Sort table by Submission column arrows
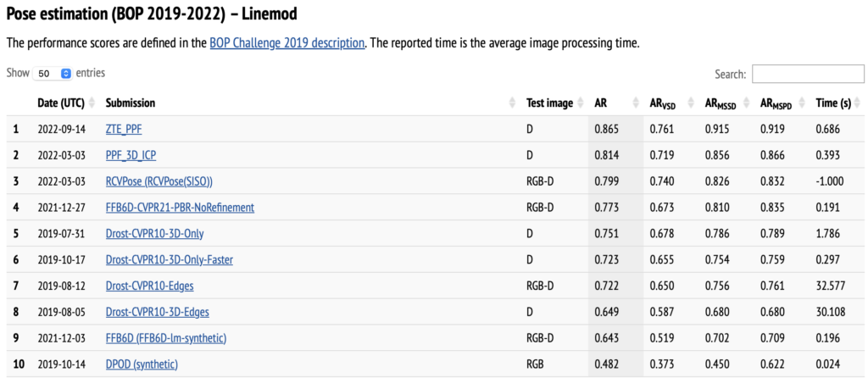Viewport: 868px width, 378px height. pos(512,103)
